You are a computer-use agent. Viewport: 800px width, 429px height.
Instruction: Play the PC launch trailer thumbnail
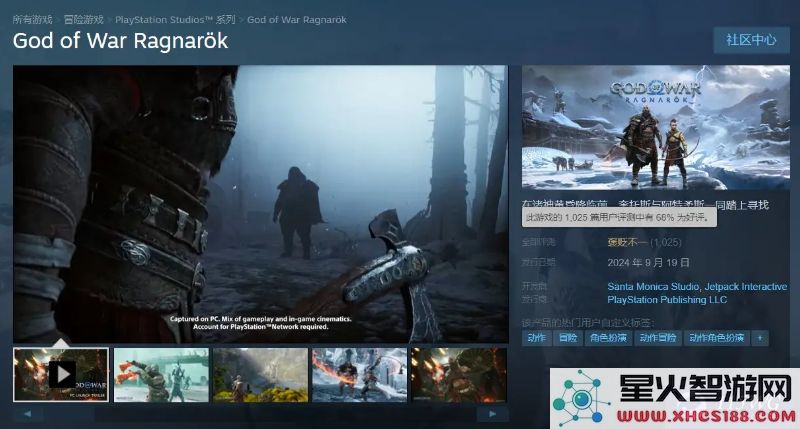tap(61, 375)
